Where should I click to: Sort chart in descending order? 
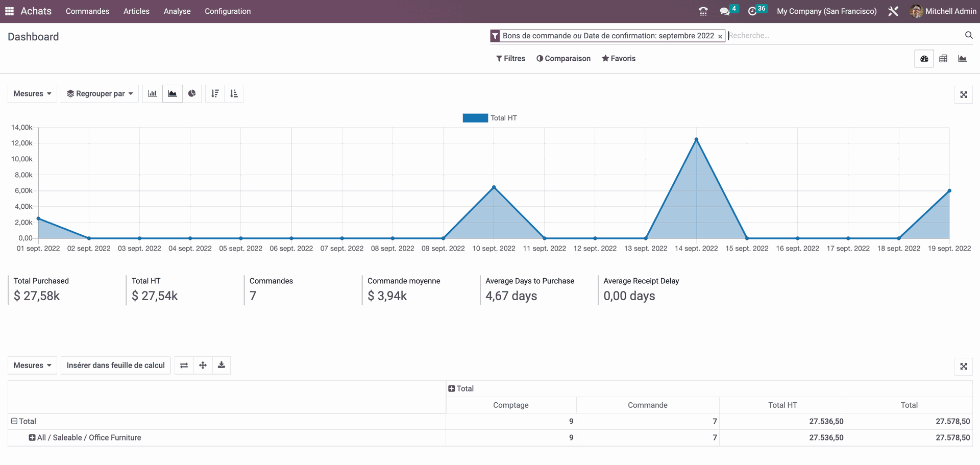(x=215, y=93)
